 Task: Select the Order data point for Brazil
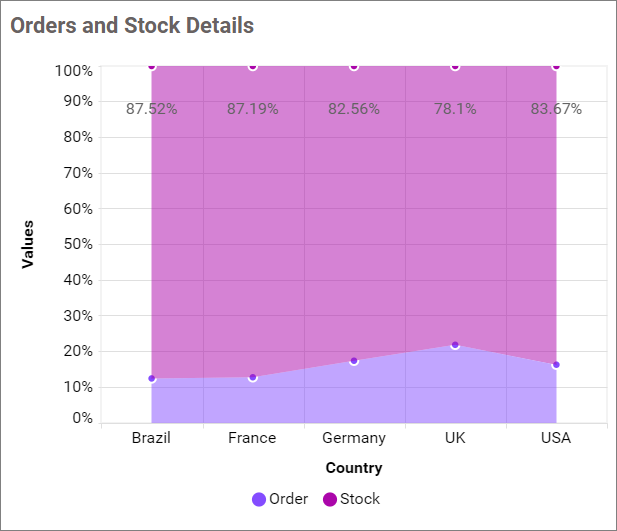pos(152,378)
